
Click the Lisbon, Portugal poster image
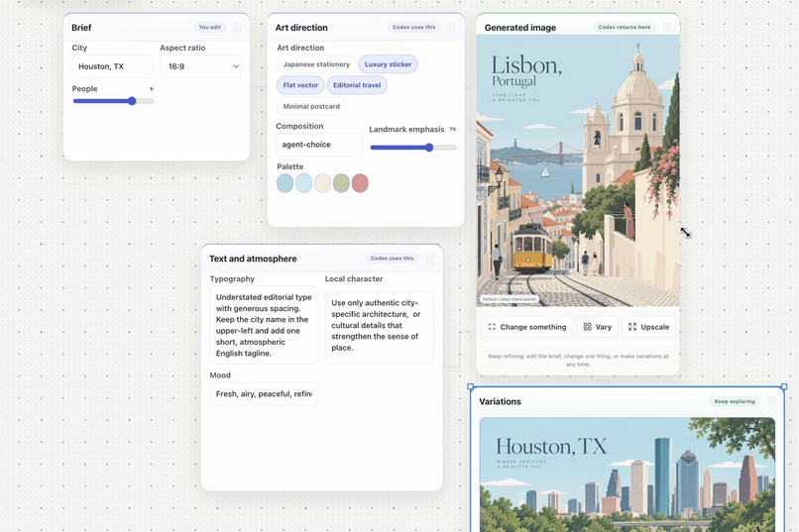tap(578, 170)
